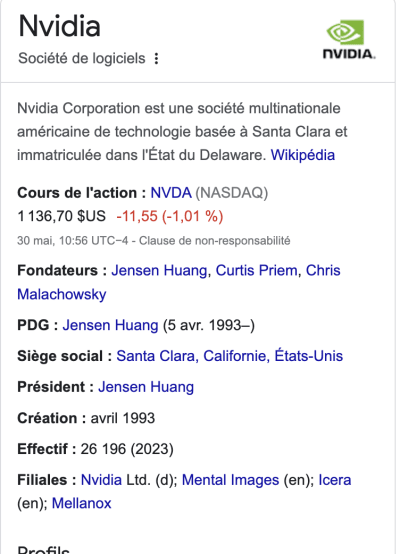This screenshot has height=554, width=400.
Task: Open founder Jensen Huang link
Action: 159,271
